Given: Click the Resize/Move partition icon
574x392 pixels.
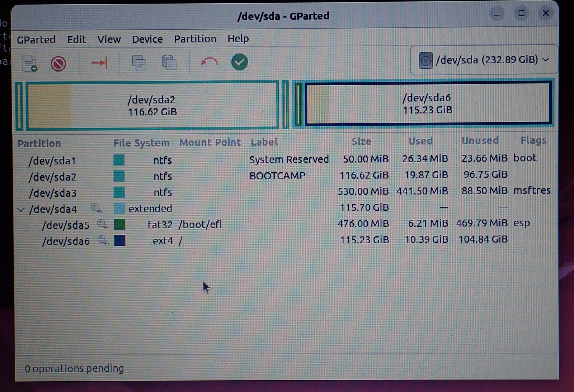Looking at the screenshot, I should tap(99, 63).
